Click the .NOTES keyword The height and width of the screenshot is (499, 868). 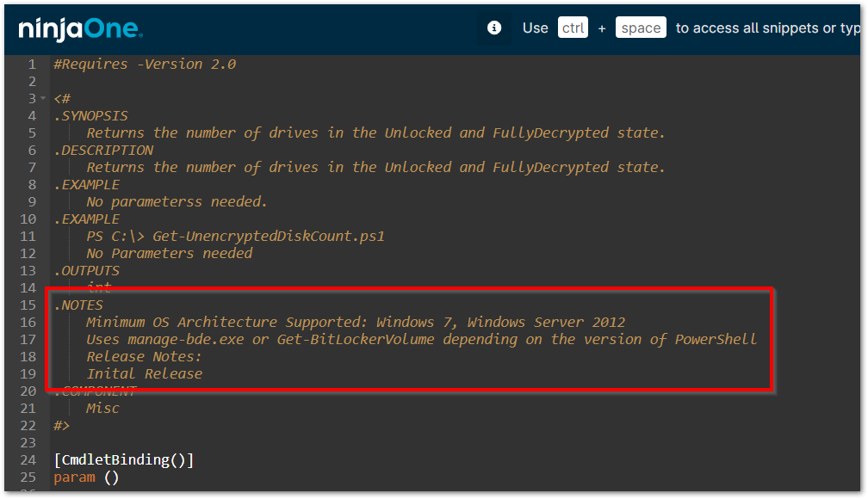(x=78, y=305)
